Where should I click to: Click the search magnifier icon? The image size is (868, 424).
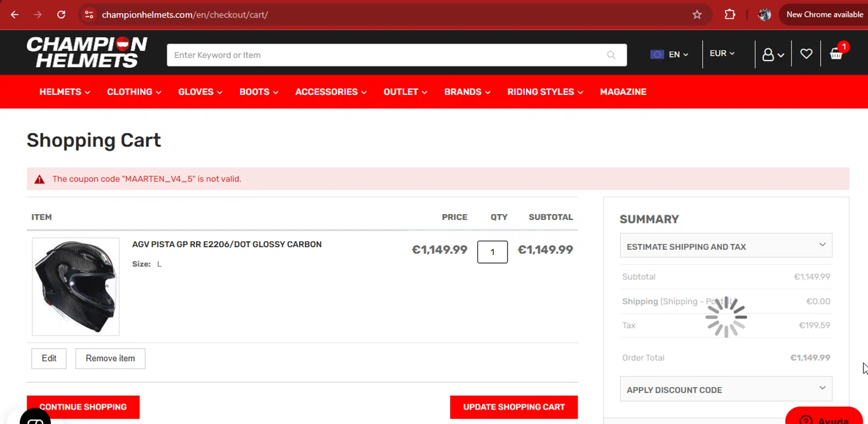(611, 55)
